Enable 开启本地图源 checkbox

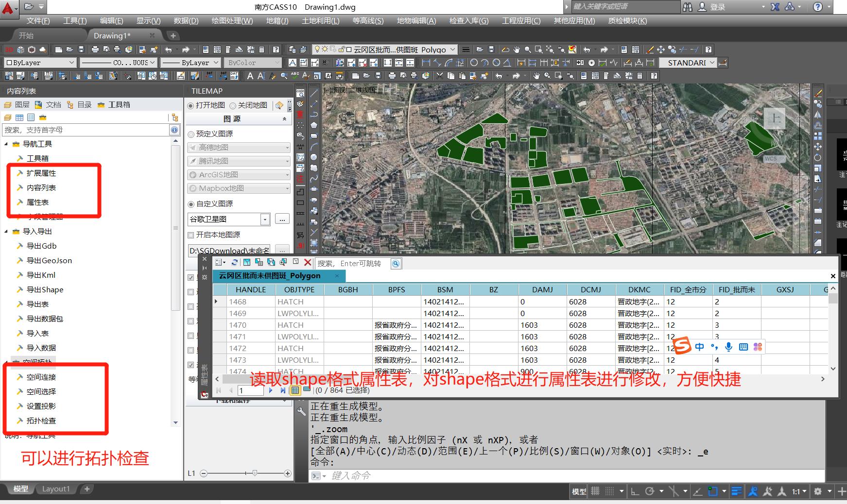[191, 235]
